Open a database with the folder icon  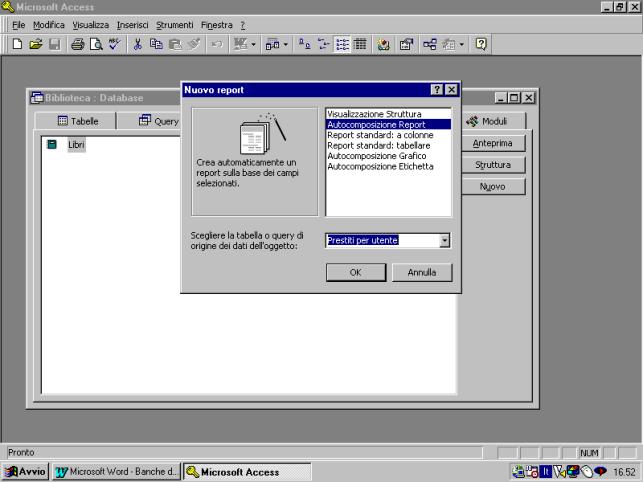(36, 44)
